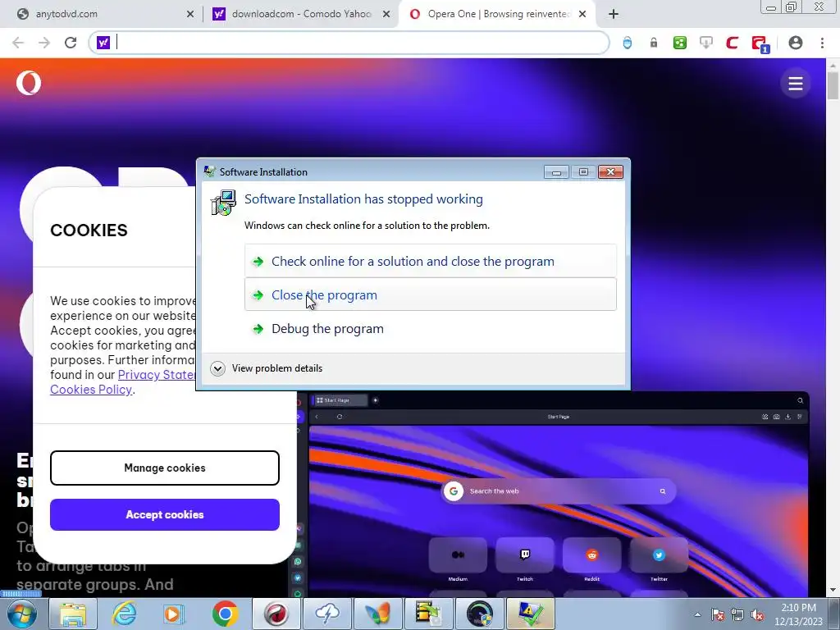Click the Comodo Dragon taskbar icon
Screen dimensions: 840x630
pos(276,614)
